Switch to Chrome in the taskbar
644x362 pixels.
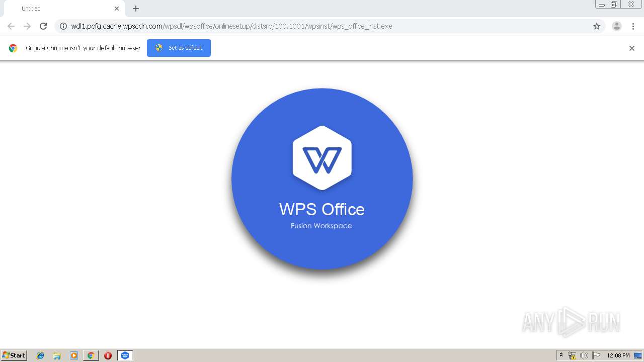91,355
